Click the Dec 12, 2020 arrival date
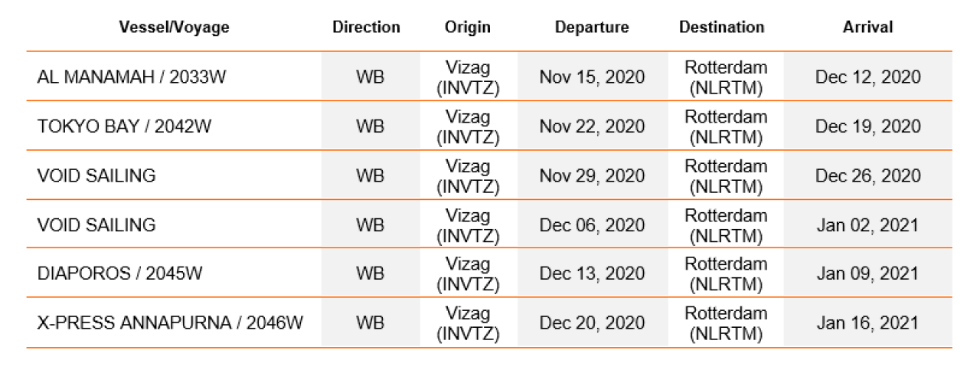Image resolution: width=980 pixels, height=370 pixels. pyautogui.click(x=867, y=77)
